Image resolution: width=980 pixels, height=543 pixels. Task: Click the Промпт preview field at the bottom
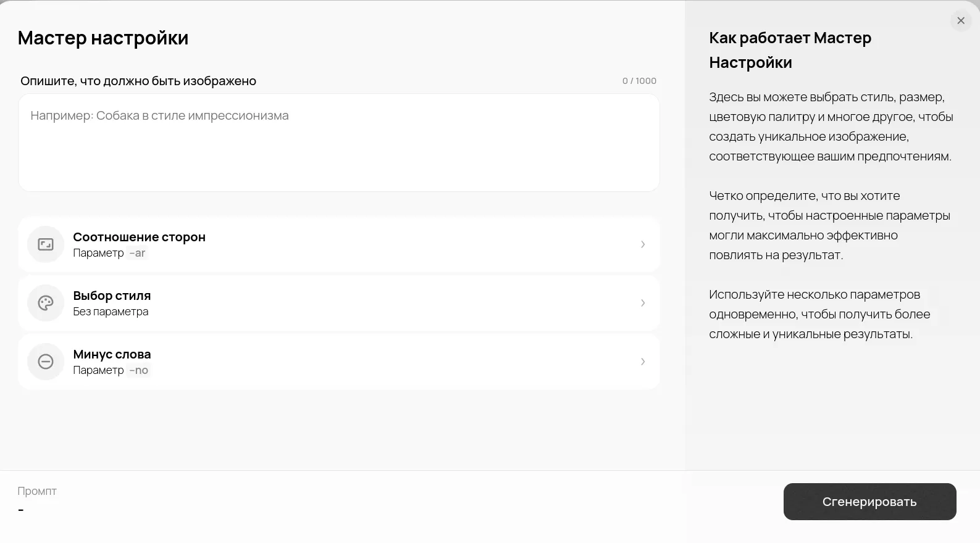tap(37, 500)
